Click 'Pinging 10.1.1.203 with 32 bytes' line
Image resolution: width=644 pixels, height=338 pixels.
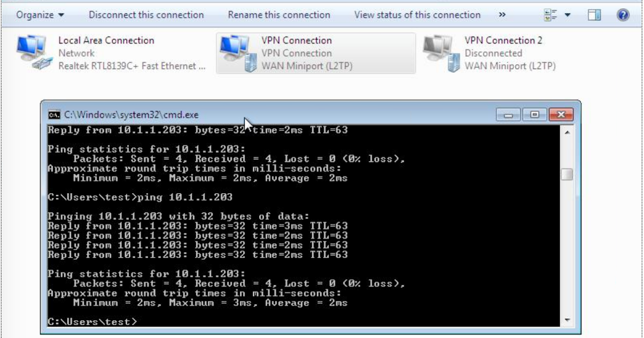(x=179, y=217)
